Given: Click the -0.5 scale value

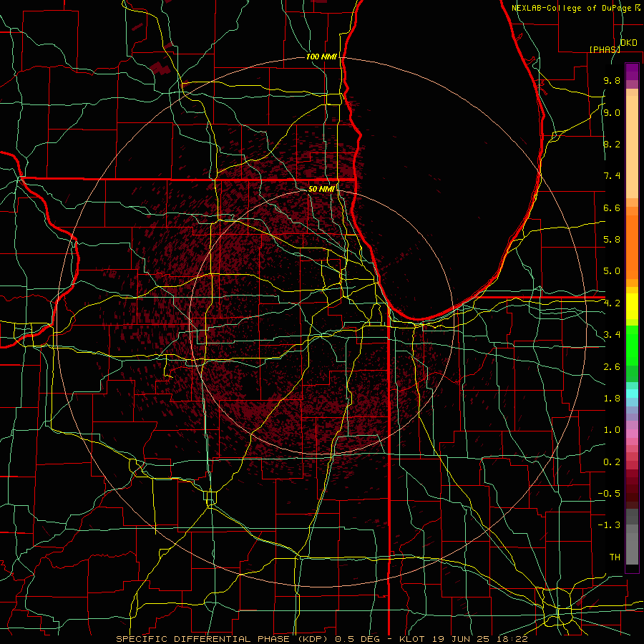Looking at the screenshot, I should pos(609,494).
